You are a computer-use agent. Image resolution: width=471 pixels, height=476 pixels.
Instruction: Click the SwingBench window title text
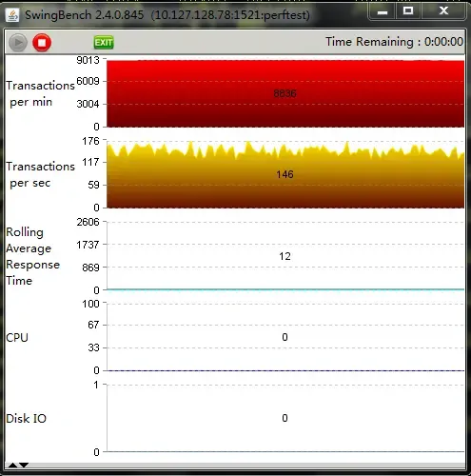[167, 15]
